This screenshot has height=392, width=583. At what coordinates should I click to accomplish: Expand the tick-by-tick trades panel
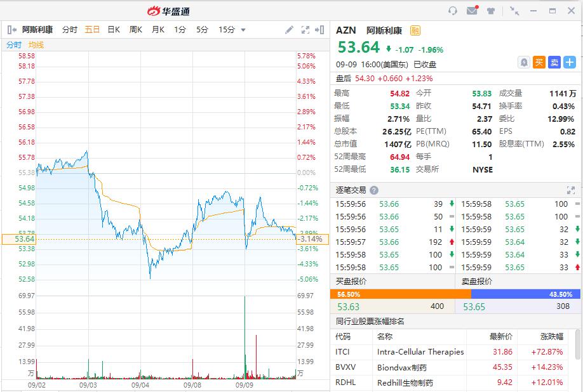571,190
